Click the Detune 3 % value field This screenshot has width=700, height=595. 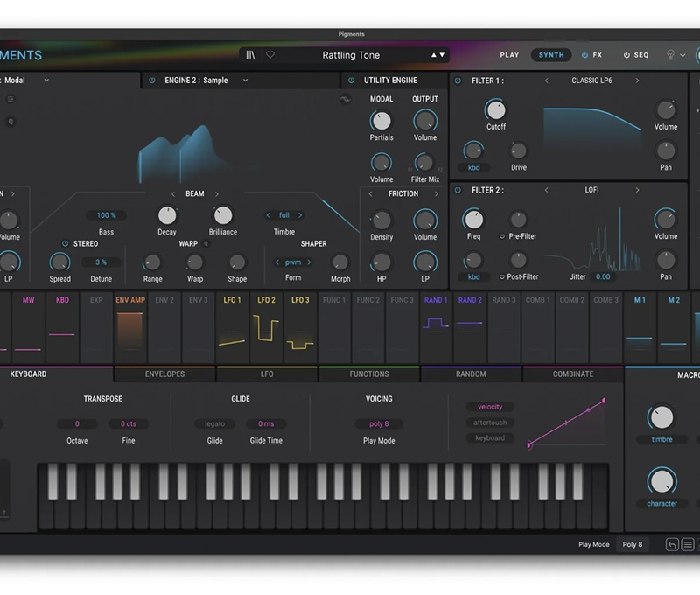(x=101, y=262)
